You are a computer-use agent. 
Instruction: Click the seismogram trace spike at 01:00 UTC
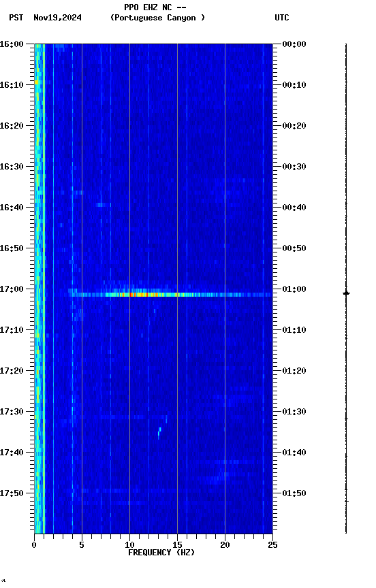pyautogui.click(x=346, y=293)
